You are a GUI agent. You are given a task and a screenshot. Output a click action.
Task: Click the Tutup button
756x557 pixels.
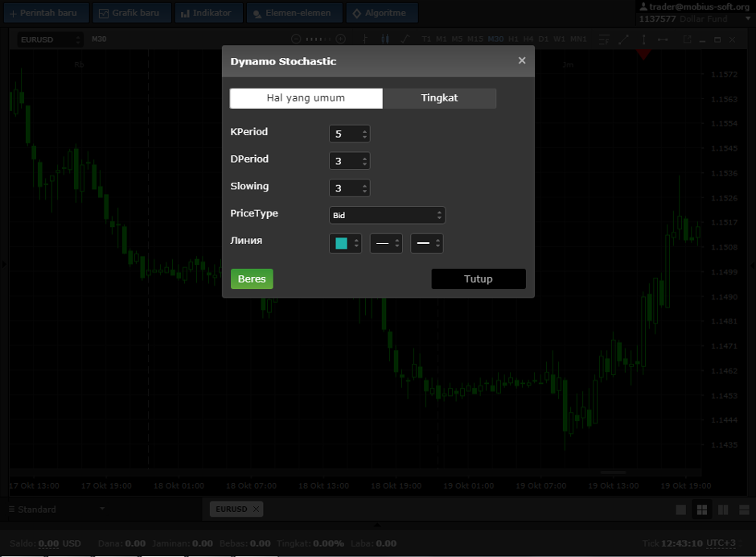tap(479, 279)
